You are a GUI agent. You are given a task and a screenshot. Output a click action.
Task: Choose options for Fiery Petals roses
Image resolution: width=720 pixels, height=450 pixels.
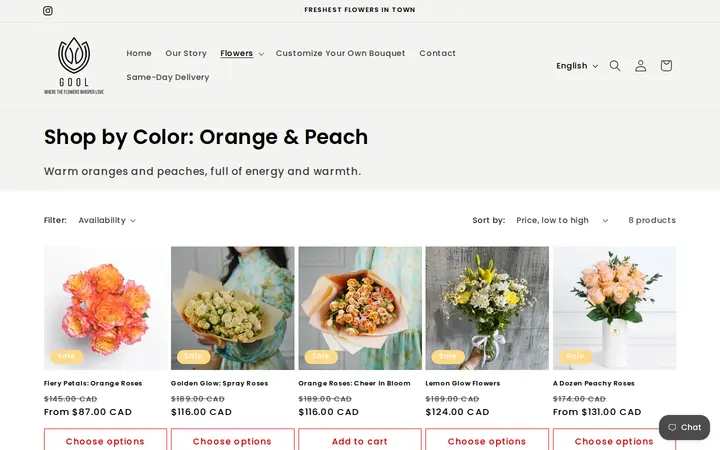click(x=105, y=441)
